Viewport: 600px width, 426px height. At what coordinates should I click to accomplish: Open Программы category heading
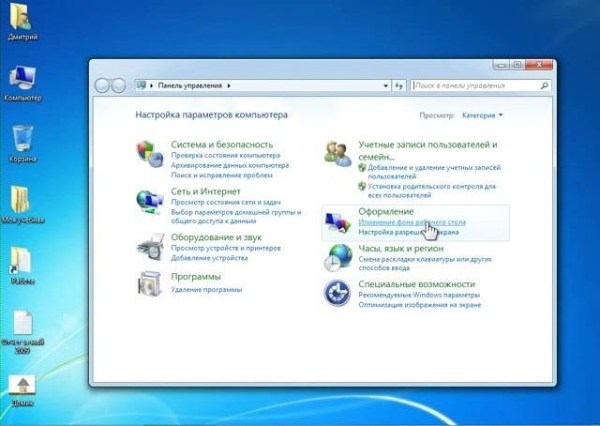196,276
